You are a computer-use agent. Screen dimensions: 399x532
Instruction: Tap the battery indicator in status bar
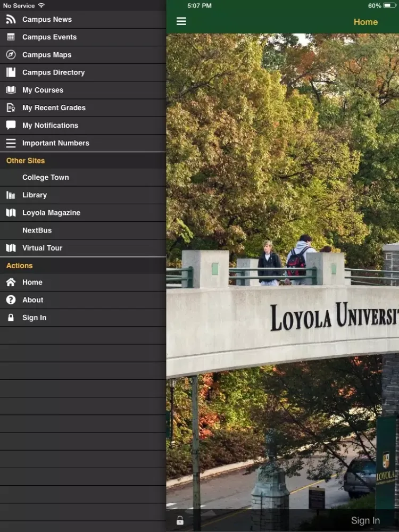[389, 5]
